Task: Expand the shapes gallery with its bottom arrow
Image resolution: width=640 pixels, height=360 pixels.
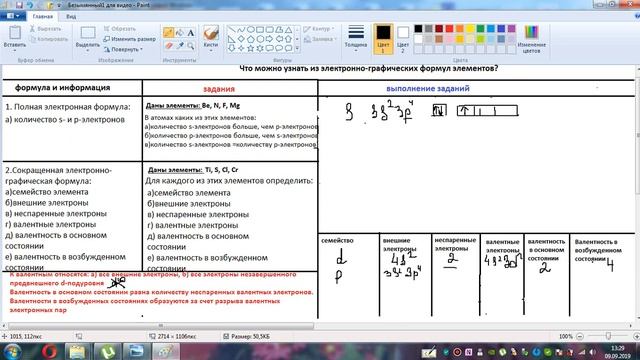Action: click(297, 49)
